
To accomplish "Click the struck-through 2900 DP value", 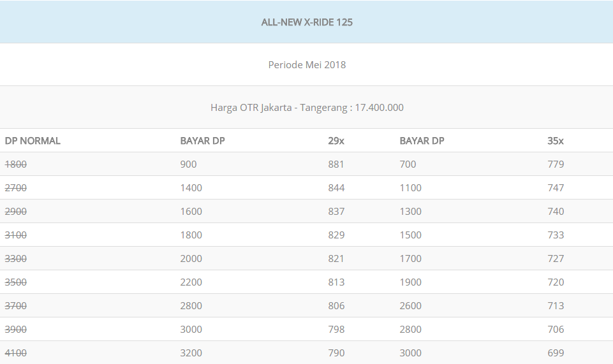I will point(16,211).
